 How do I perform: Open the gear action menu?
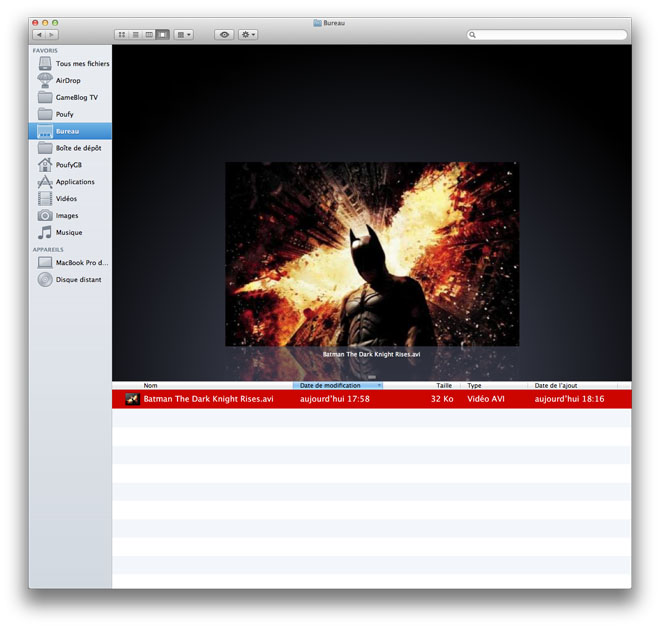(248, 35)
